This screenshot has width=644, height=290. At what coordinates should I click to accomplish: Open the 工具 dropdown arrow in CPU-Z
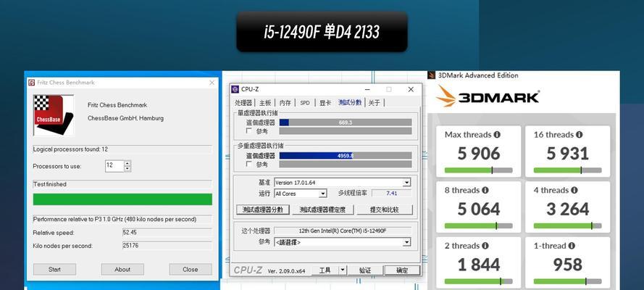(x=343, y=270)
